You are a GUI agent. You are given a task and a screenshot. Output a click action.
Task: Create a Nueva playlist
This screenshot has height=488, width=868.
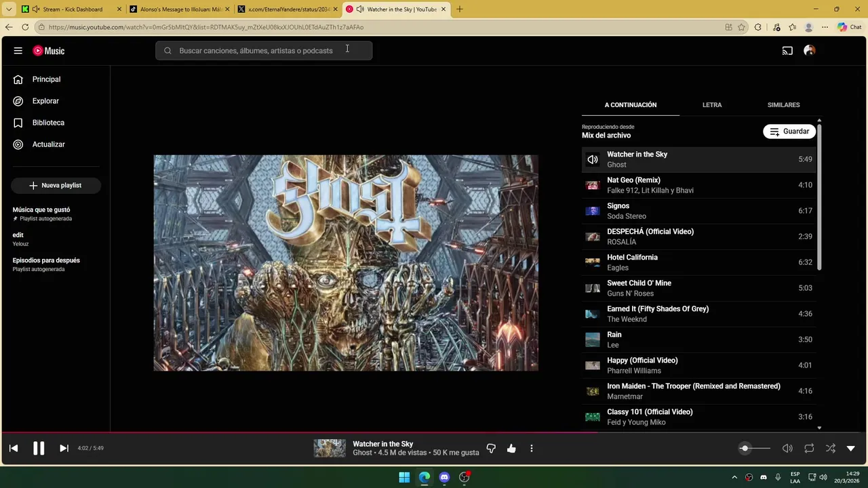click(56, 185)
